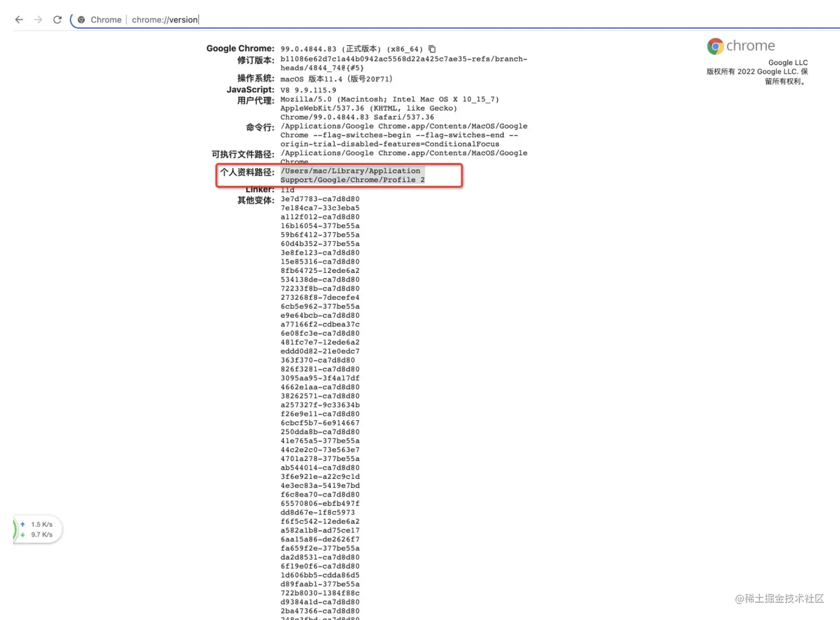Click the 修订版本 label
Viewport: 840px width, 620px height.
tap(256, 60)
